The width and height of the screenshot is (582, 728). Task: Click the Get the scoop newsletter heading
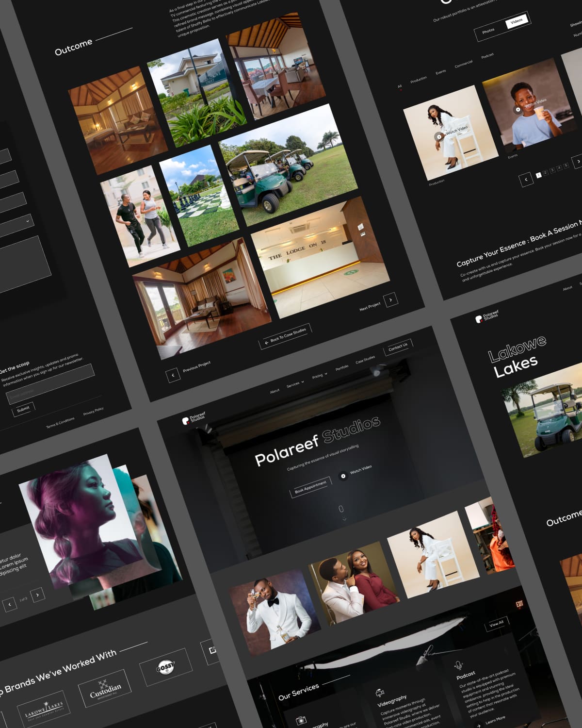click(x=15, y=366)
